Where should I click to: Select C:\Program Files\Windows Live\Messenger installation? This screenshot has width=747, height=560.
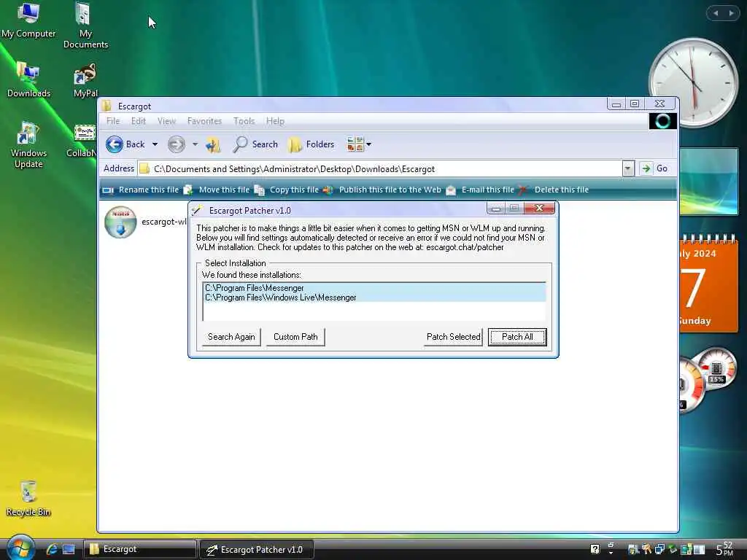click(374, 297)
